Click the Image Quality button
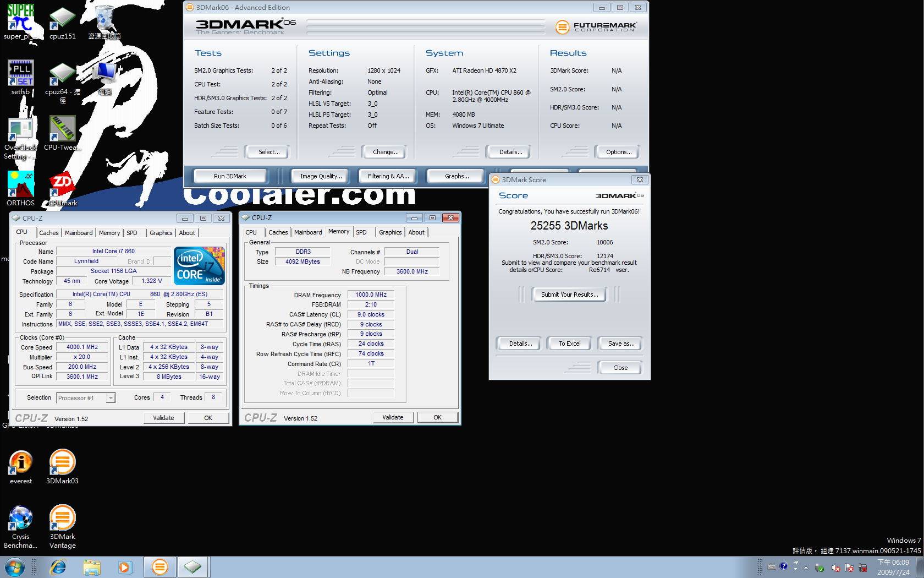 click(321, 176)
